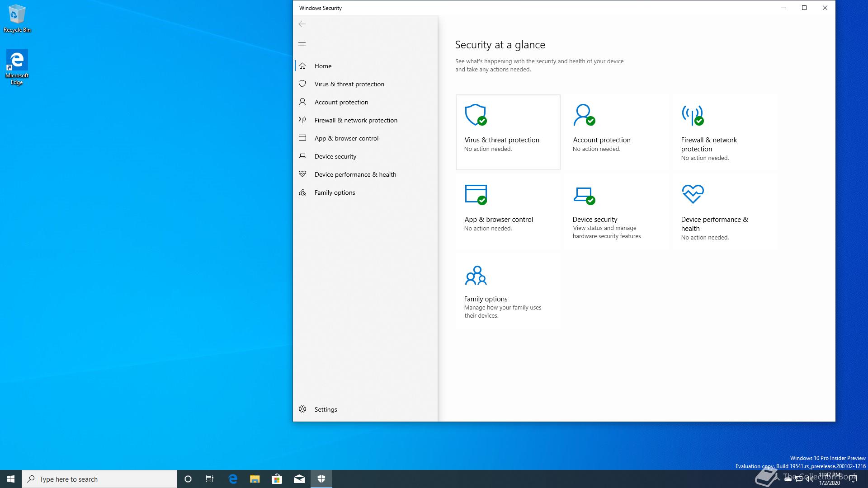Click the App & browser control tile title
The height and width of the screenshot is (488, 868).
(x=499, y=220)
